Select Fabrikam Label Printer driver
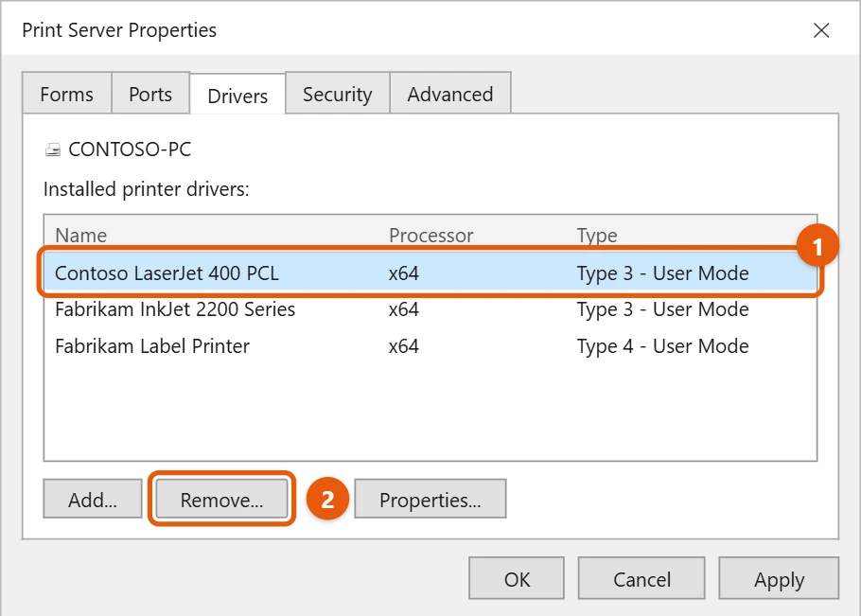The width and height of the screenshot is (861, 616). coord(430,346)
